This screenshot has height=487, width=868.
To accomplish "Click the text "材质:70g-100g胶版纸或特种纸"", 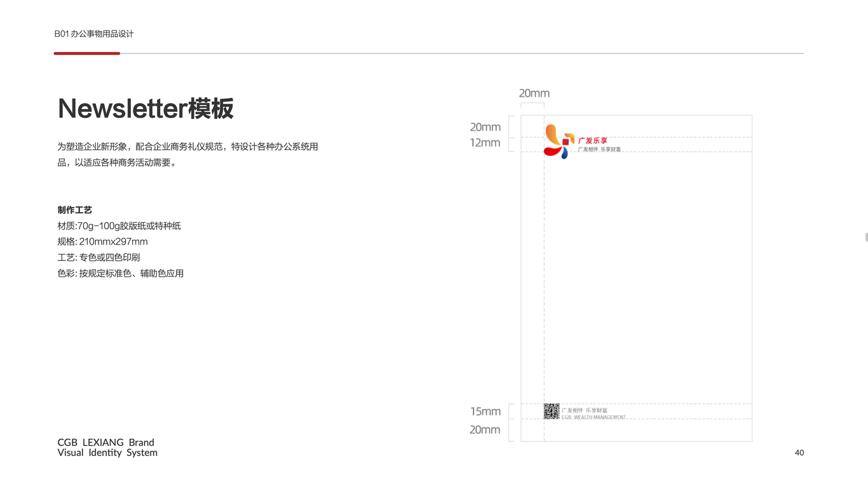I will click(x=119, y=225).
